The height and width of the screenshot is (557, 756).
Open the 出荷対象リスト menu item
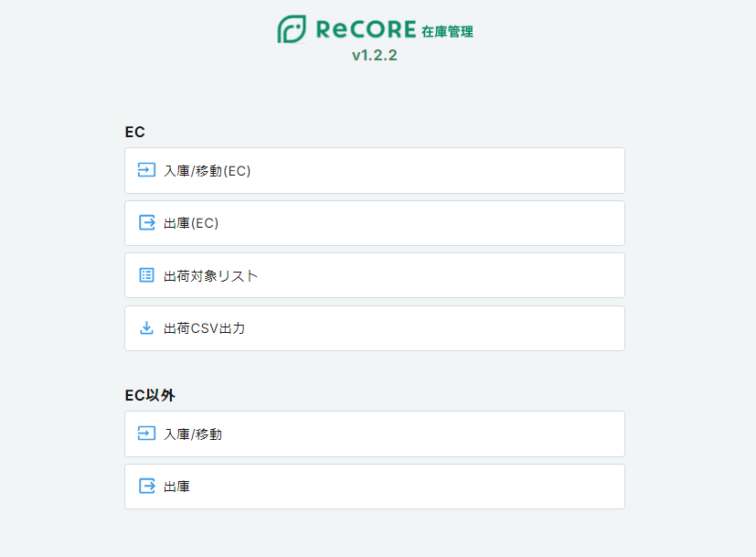point(210,275)
